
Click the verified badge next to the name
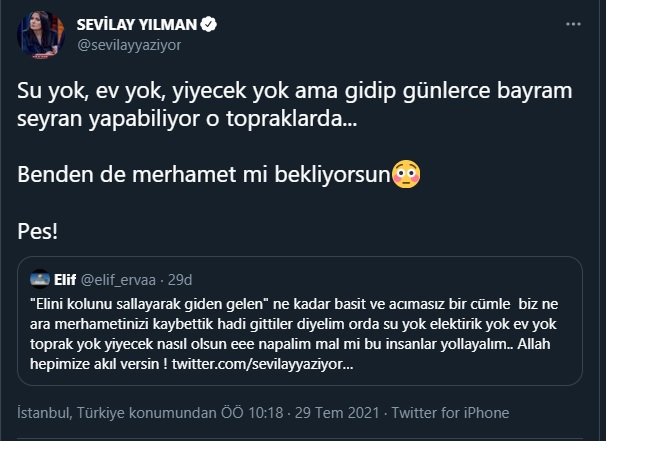click(x=209, y=25)
